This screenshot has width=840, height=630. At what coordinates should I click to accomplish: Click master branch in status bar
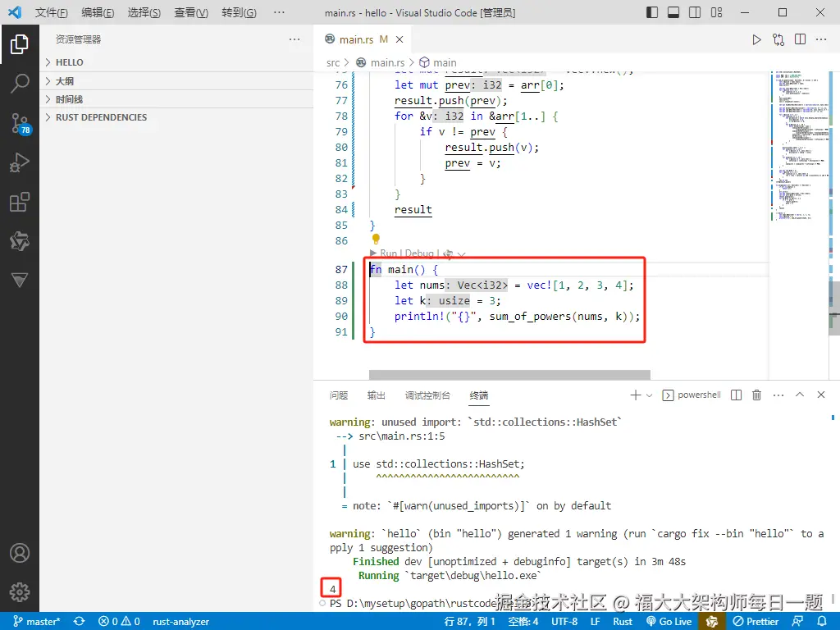click(x=36, y=621)
